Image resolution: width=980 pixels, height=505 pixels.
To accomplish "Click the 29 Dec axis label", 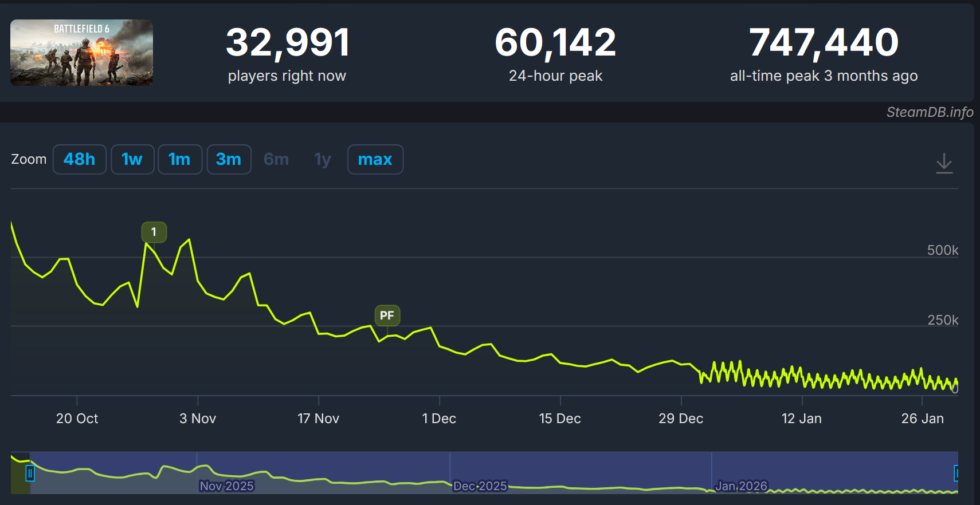I will pos(681,419).
